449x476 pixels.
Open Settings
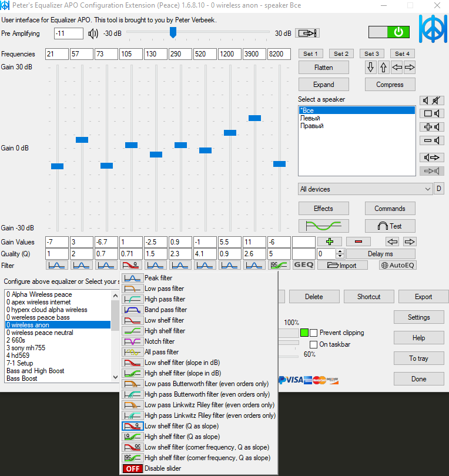click(x=419, y=317)
